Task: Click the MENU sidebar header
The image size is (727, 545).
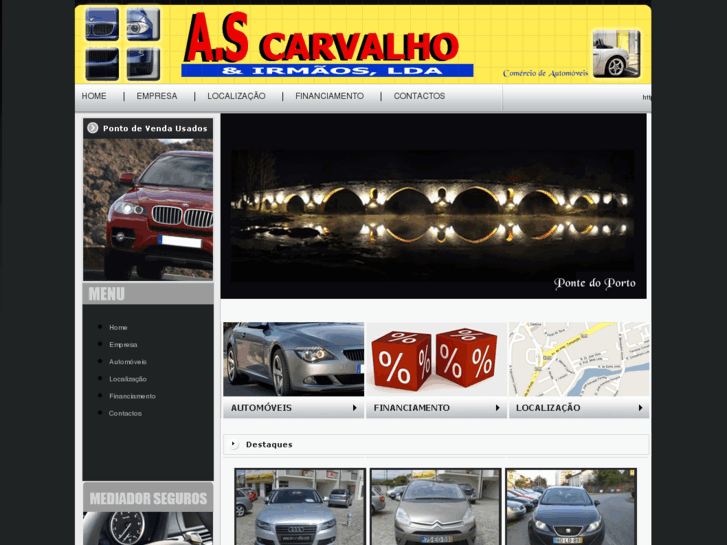Action: (148, 294)
